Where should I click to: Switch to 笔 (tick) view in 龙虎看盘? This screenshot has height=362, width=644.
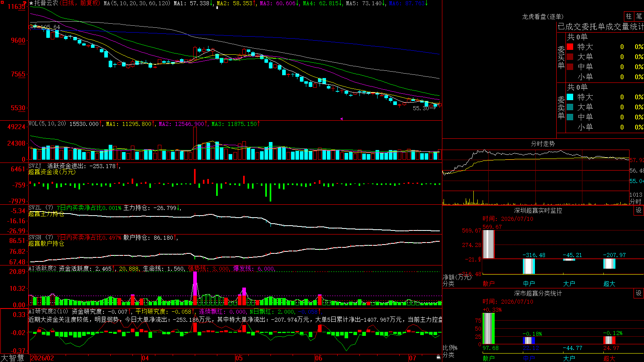coord(639,16)
